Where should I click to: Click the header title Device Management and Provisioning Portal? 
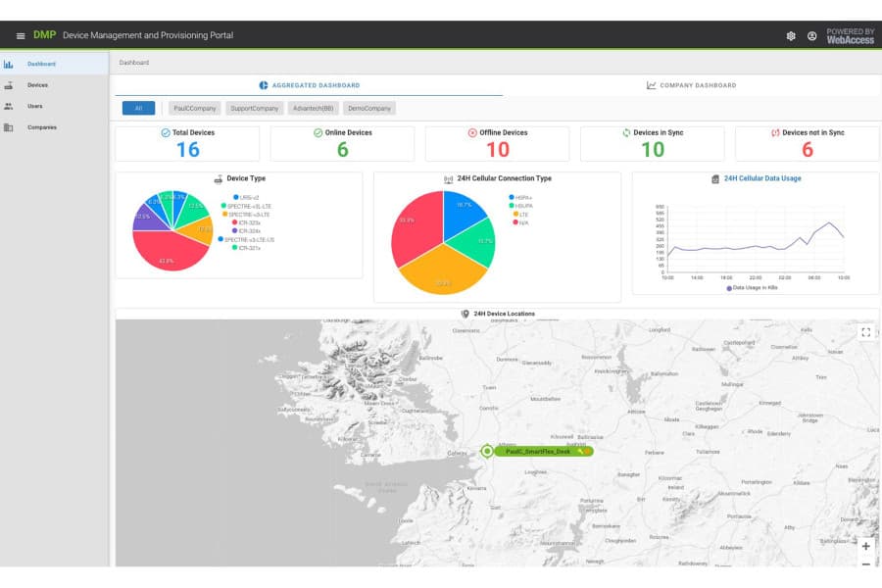[148, 35]
